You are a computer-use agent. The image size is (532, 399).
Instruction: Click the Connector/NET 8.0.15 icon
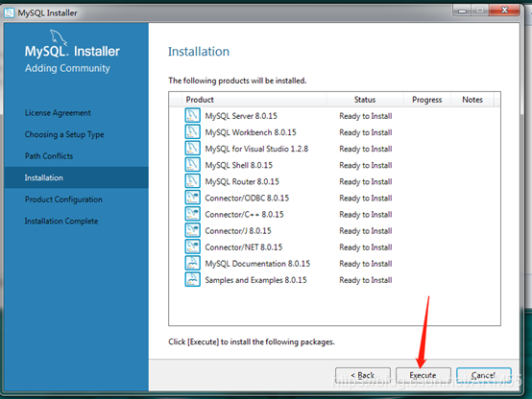[192, 246]
